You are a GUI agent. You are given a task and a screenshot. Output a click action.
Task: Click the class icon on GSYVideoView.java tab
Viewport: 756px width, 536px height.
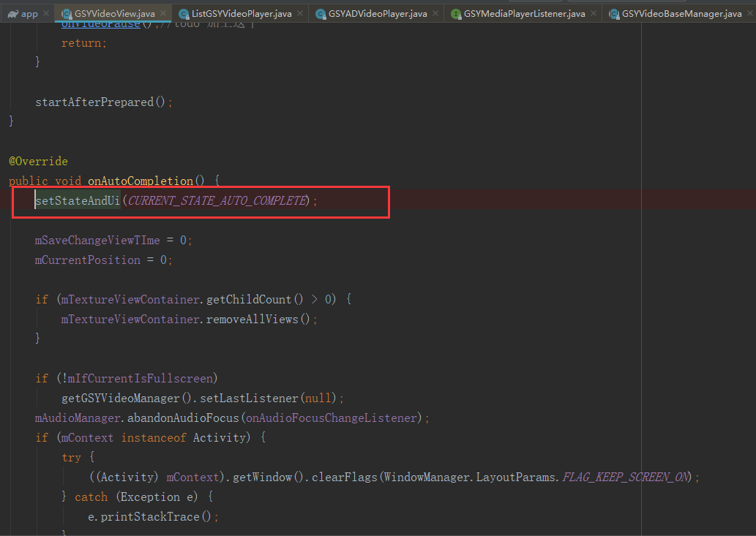coord(68,12)
